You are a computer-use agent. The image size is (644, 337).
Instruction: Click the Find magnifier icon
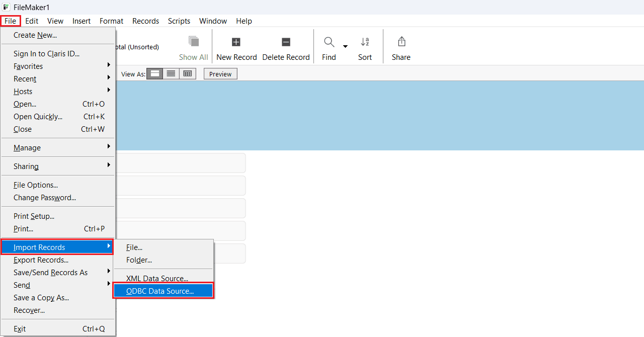pos(329,42)
